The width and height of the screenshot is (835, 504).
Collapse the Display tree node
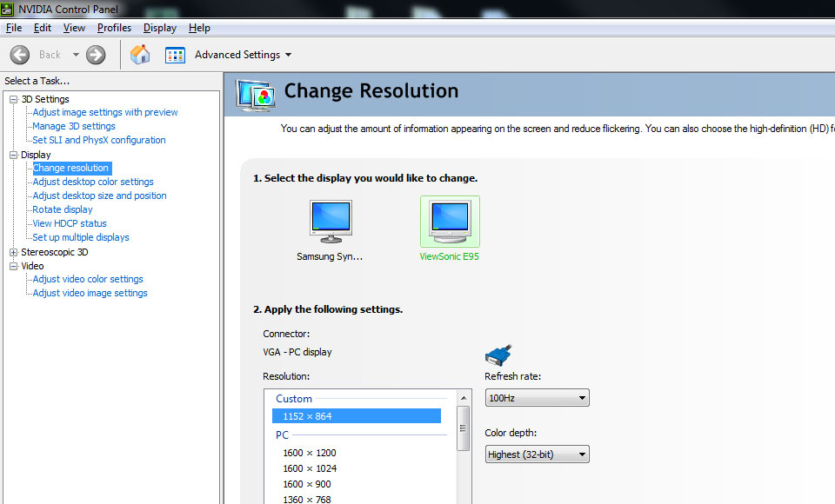point(14,155)
